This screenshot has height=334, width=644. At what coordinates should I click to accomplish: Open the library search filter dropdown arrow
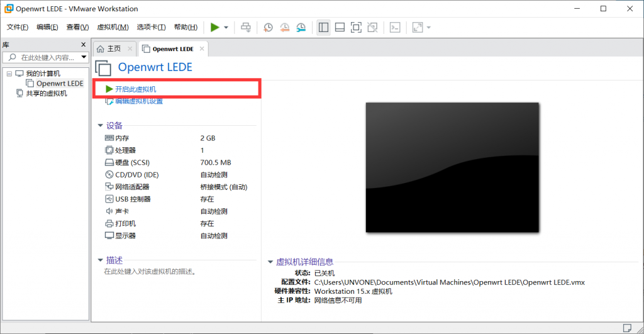pos(84,57)
